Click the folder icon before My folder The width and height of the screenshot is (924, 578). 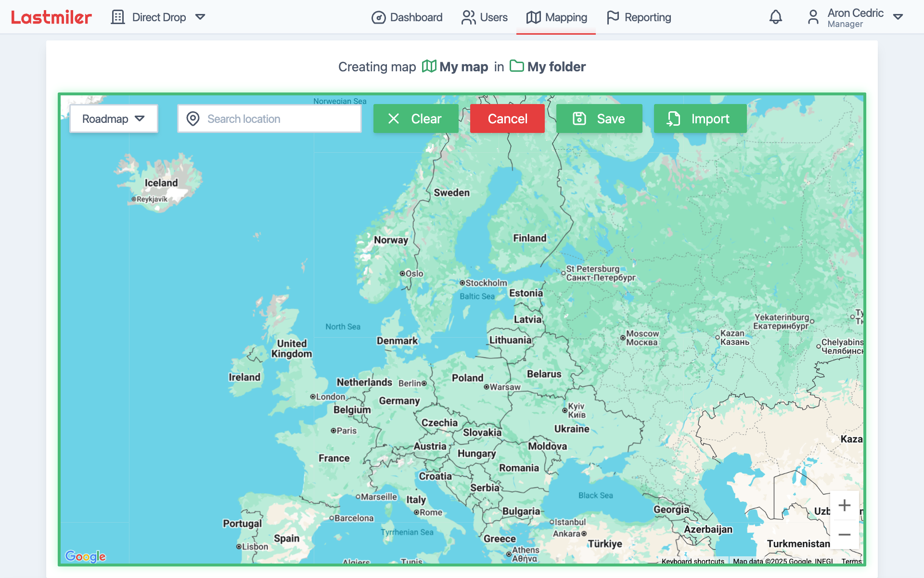[516, 66]
